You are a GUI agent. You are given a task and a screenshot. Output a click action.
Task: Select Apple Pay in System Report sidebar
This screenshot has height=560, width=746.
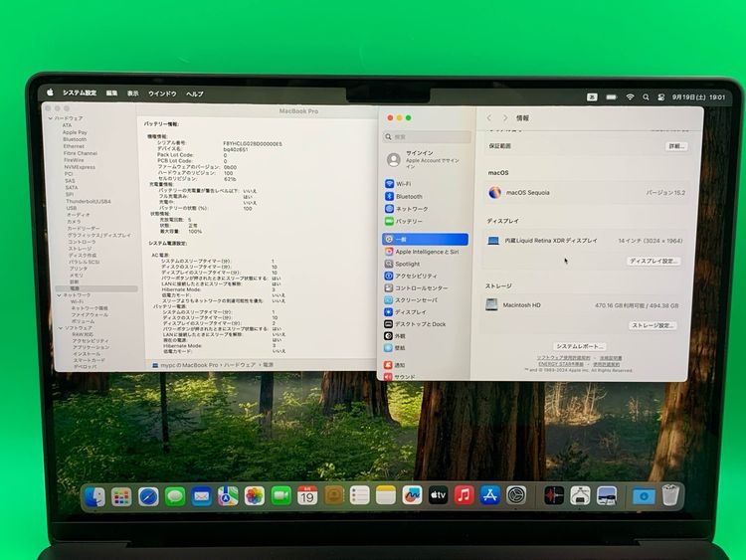(x=75, y=132)
